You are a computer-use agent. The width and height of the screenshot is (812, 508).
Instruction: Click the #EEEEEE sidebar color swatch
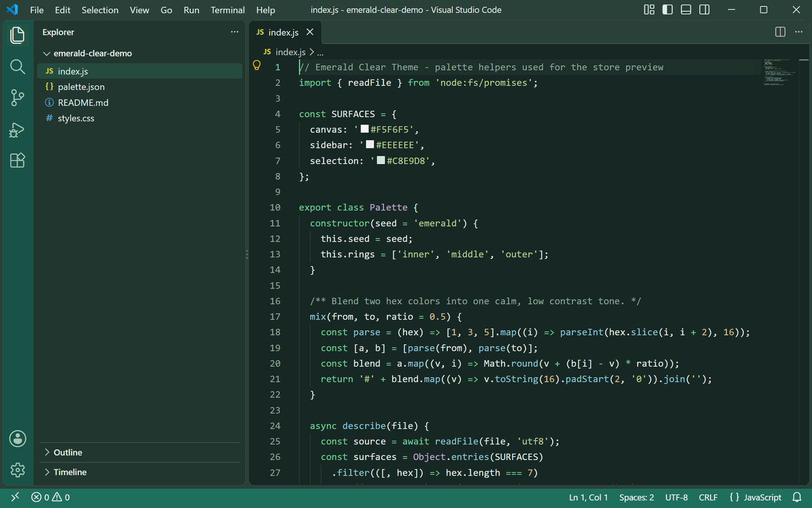(370, 144)
